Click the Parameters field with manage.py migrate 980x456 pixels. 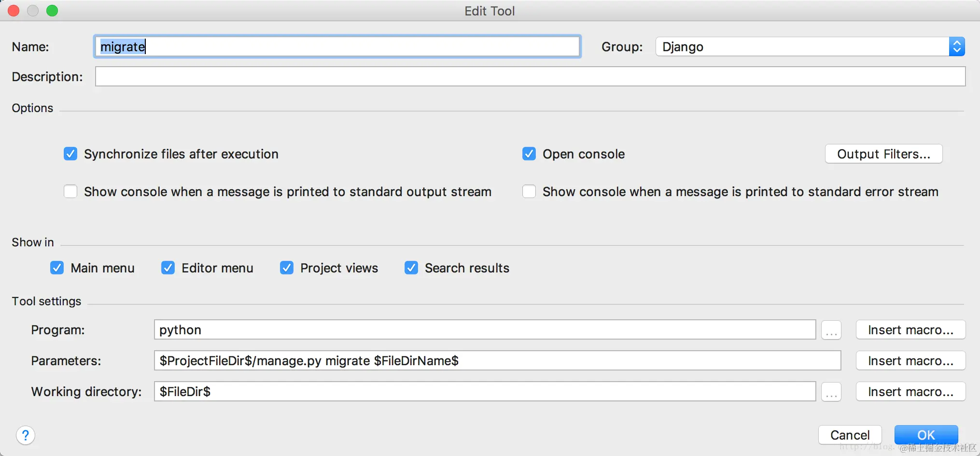coord(497,361)
